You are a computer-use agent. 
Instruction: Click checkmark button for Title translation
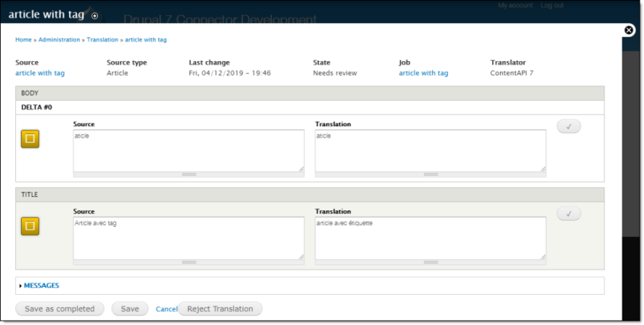click(568, 214)
